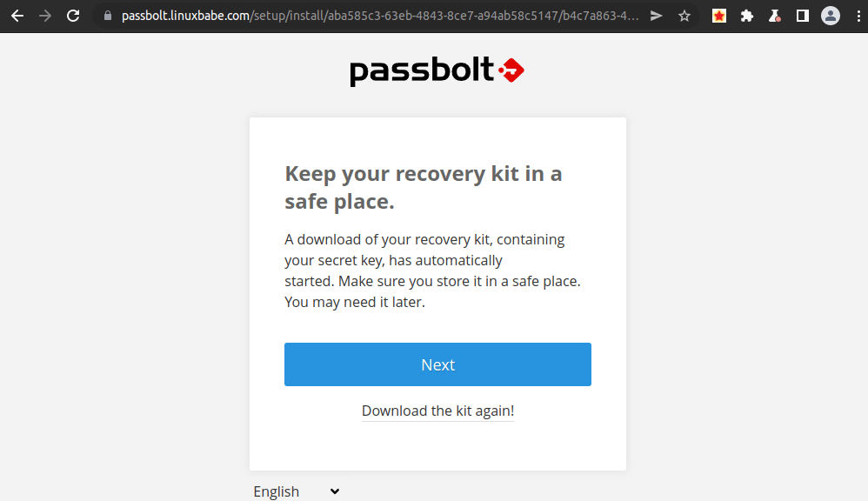868x501 pixels.
Task: Click the browser forward arrow
Action: (x=45, y=16)
